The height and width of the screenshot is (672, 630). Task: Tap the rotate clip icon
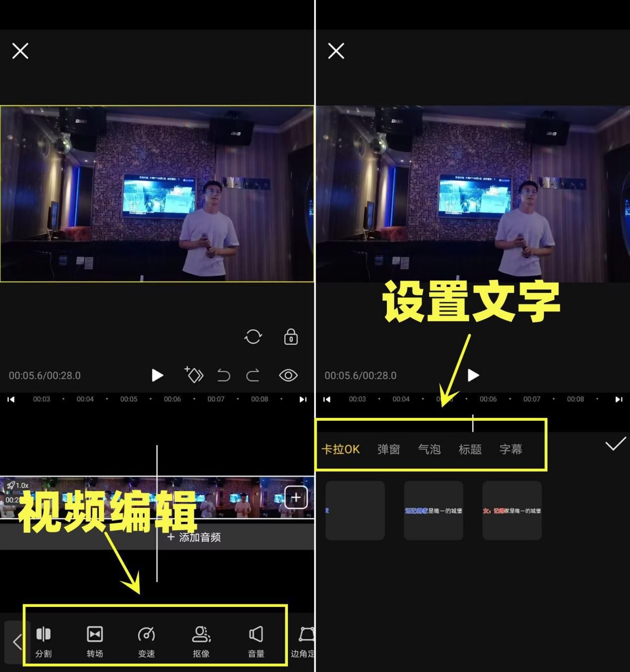(x=254, y=336)
